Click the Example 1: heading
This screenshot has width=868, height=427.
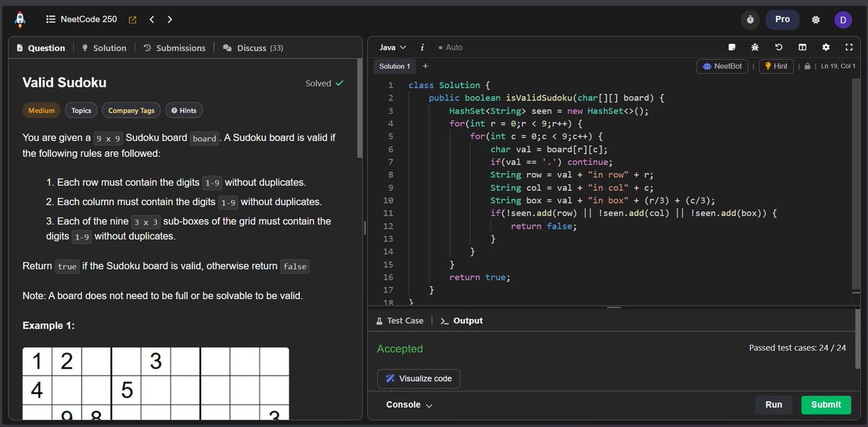(48, 326)
